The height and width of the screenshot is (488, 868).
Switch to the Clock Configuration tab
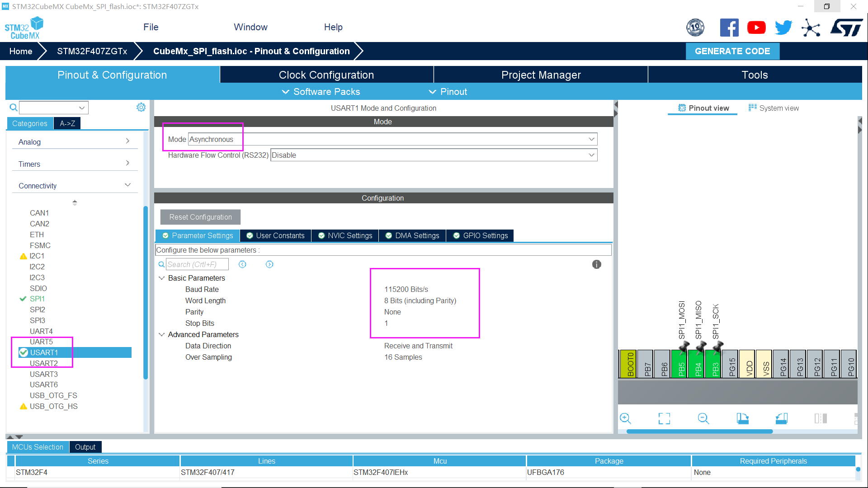click(x=326, y=75)
